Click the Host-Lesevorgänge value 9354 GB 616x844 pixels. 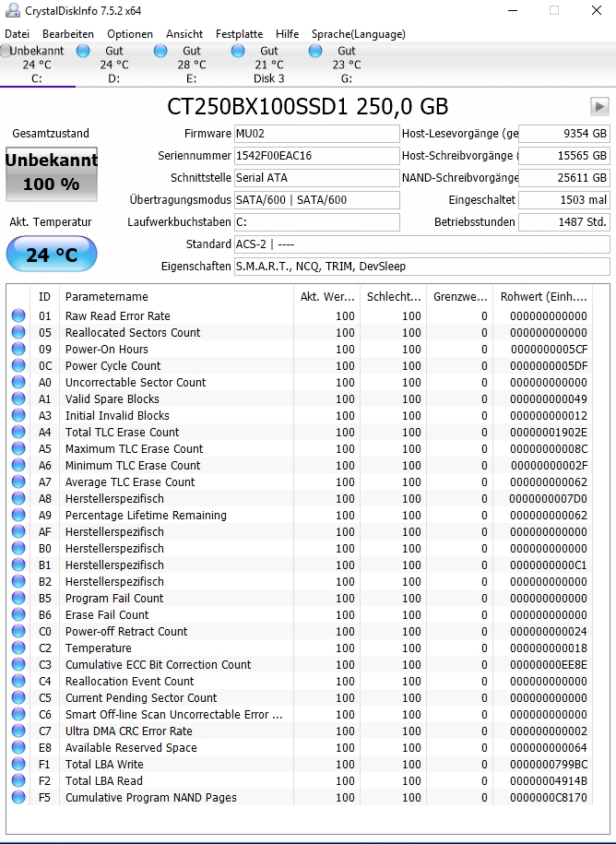tap(564, 134)
